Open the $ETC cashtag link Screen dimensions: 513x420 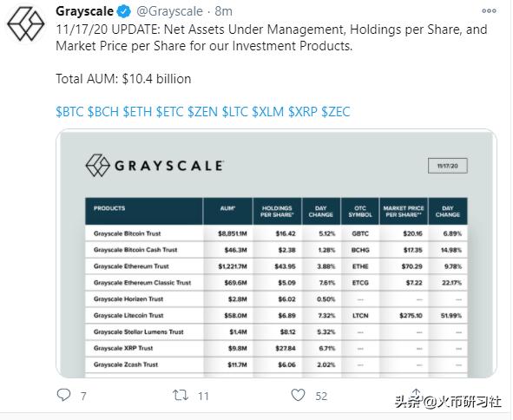169,112
